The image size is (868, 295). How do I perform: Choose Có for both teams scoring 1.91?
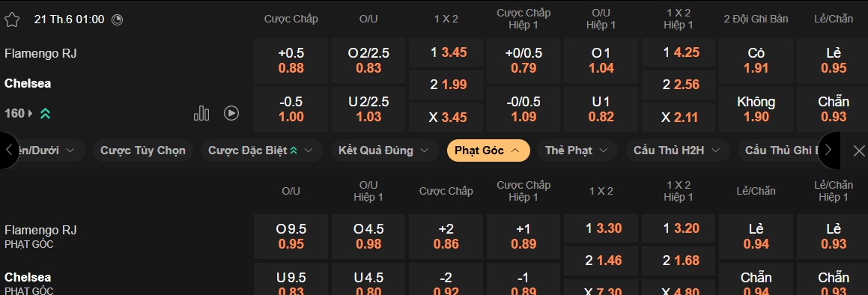(x=756, y=61)
